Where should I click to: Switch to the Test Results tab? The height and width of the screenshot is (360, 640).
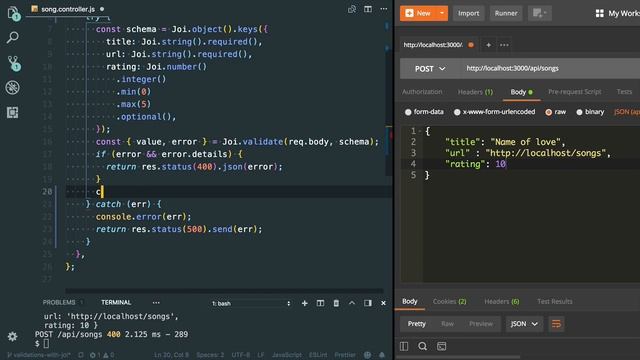(554, 302)
